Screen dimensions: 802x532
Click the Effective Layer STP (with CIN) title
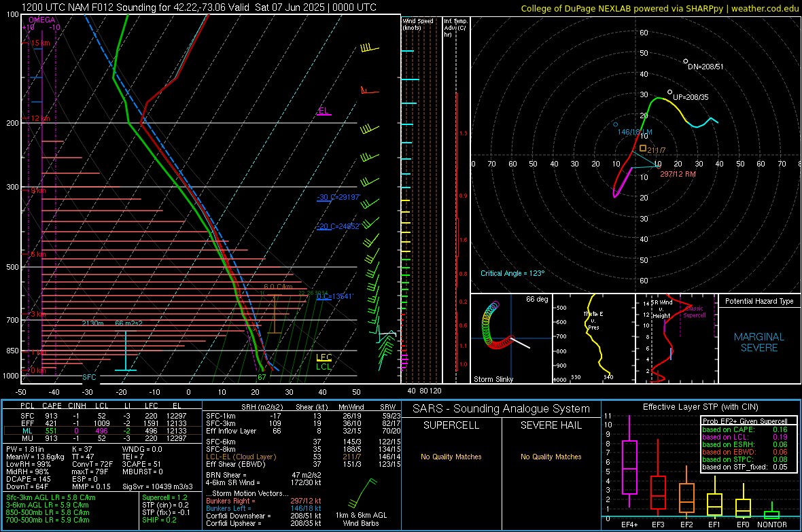click(x=700, y=407)
